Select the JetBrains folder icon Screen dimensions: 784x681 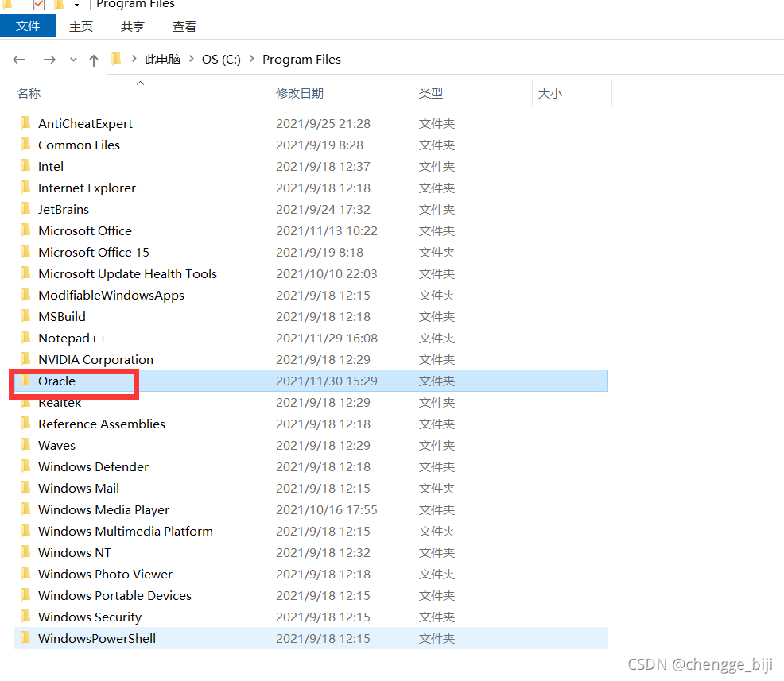(x=25, y=209)
